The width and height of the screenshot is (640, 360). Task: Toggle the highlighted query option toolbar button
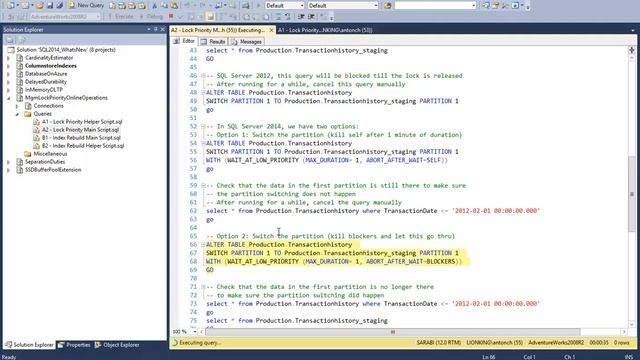210,17
